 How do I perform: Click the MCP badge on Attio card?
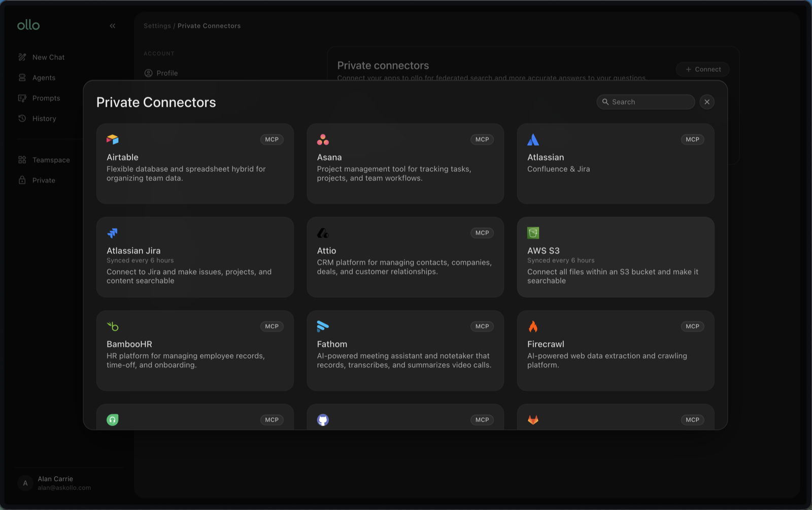pos(482,233)
